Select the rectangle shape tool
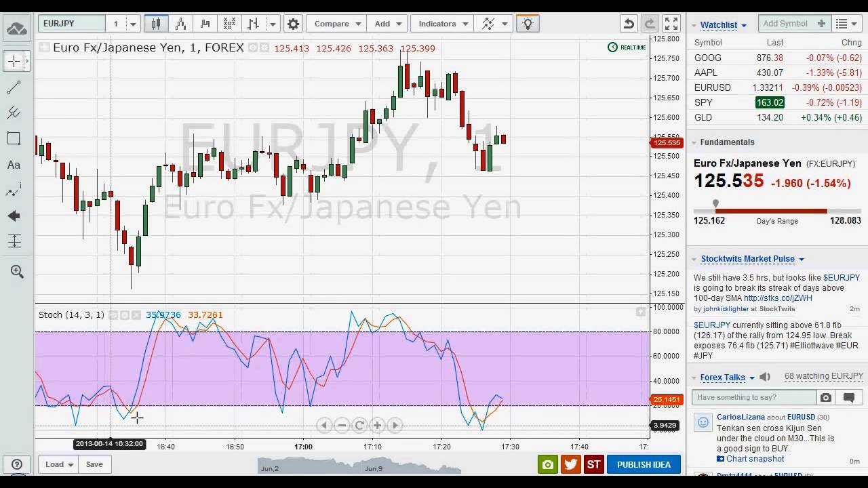The height and width of the screenshot is (488, 868). coord(14,138)
